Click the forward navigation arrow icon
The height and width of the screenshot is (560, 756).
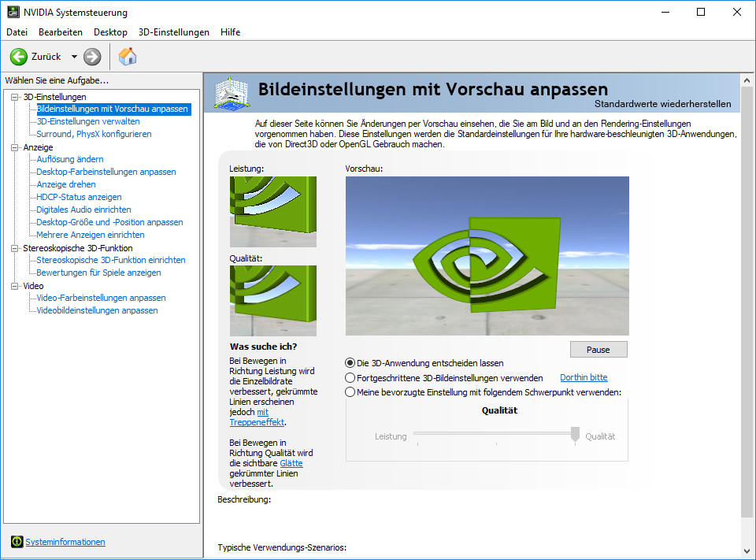tap(92, 56)
